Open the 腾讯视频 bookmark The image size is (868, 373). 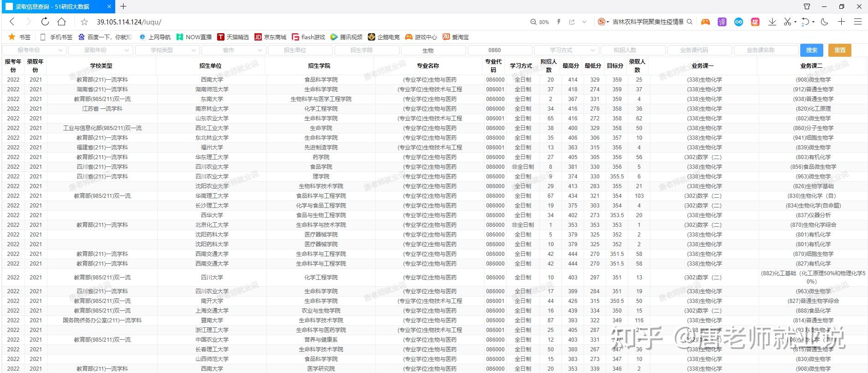(347, 37)
